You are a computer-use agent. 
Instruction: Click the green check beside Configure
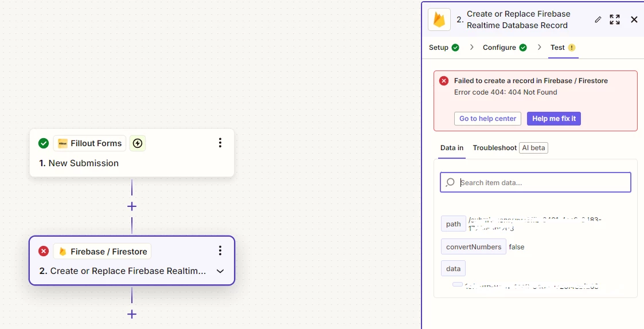pyautogui.click(x=523, y=48)
